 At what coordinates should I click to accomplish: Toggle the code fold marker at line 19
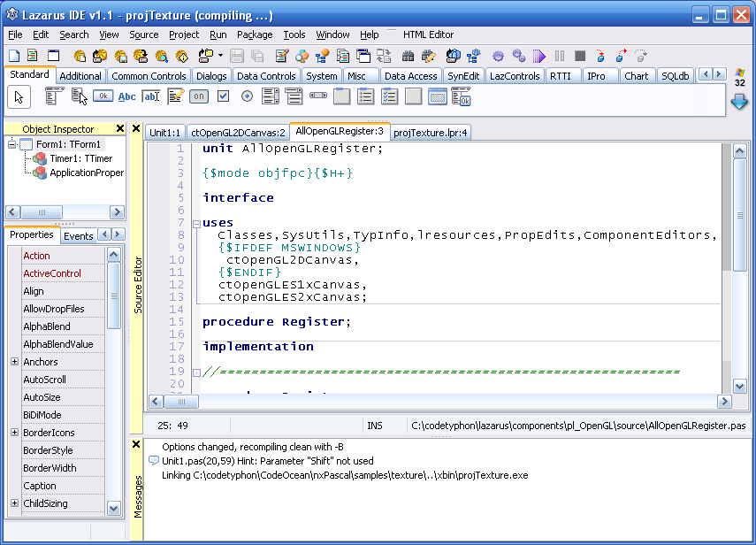coord(196,372)
